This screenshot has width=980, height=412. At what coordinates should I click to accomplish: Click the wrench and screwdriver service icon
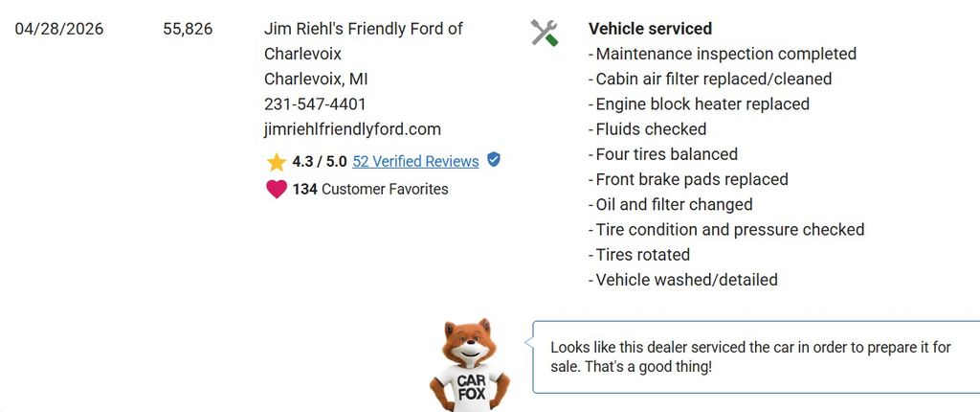pos(545,33)
